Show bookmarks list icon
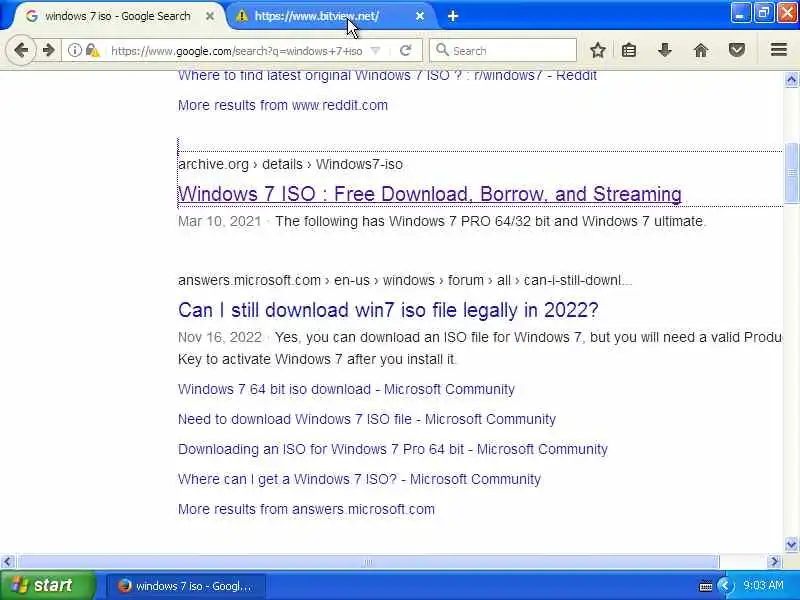The height and width of the screenshot is (600, 800). pos(629,50)
